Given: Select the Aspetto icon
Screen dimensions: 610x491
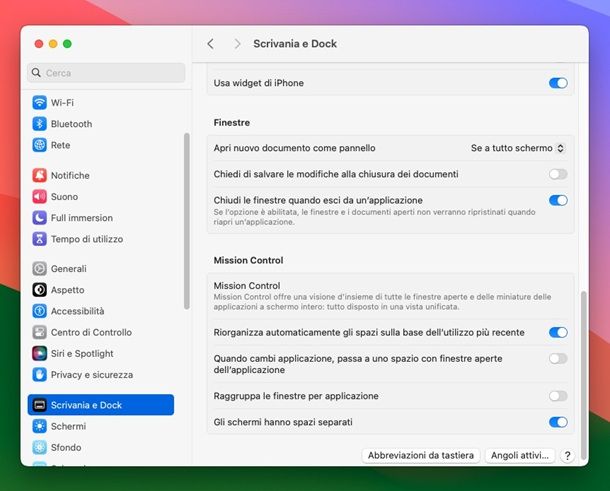Looking at the screenshot, I should (x=39, y=290).
